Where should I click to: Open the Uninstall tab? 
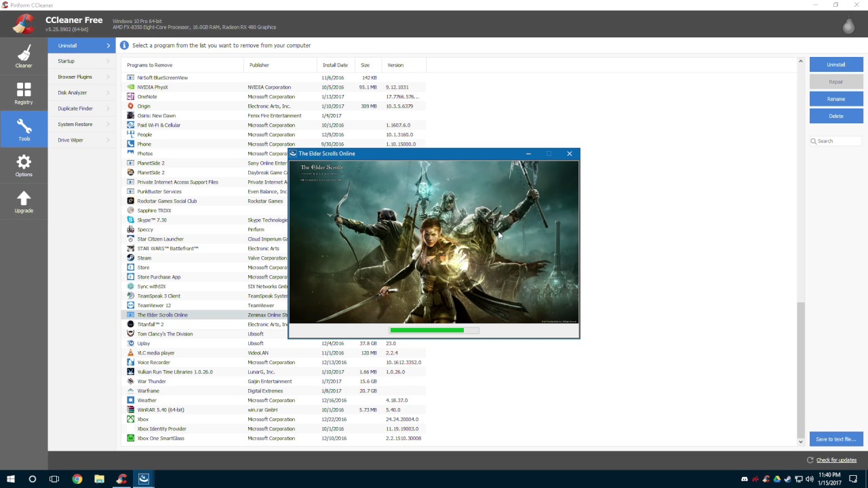point(81,45)
